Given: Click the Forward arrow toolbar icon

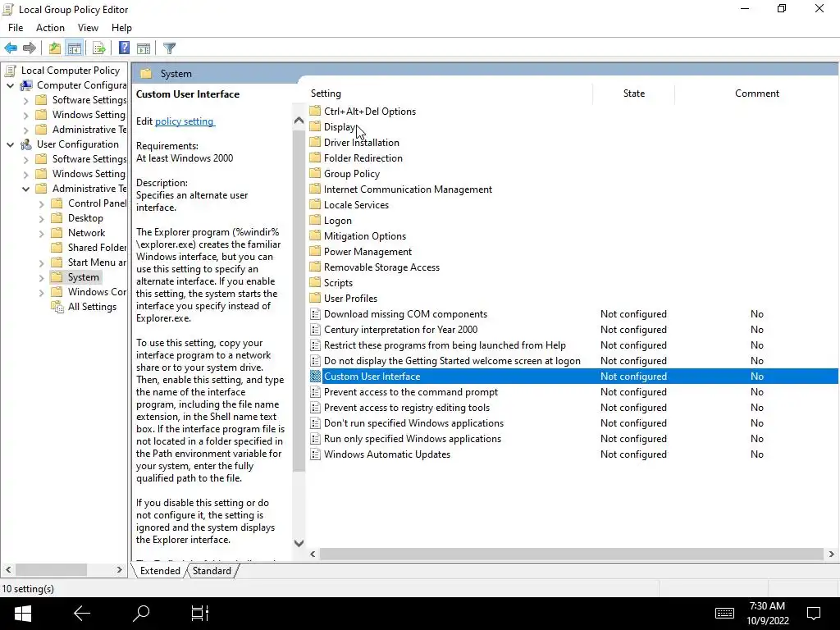Looking at the screenshot, I should coord(30,48).
